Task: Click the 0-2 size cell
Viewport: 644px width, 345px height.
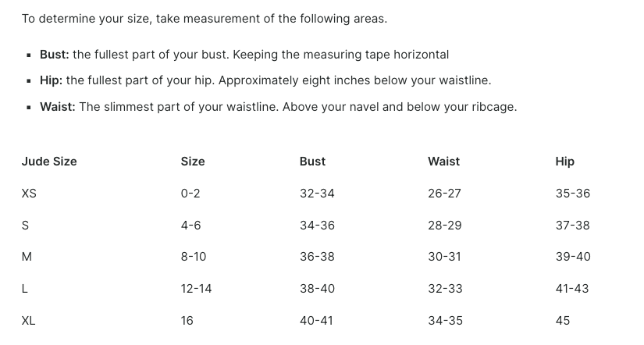Action: (190, 194)
